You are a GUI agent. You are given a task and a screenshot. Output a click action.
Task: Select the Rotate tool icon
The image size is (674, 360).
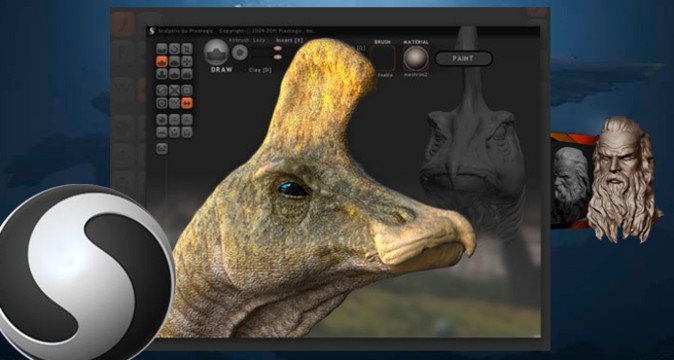coord(174,49)
